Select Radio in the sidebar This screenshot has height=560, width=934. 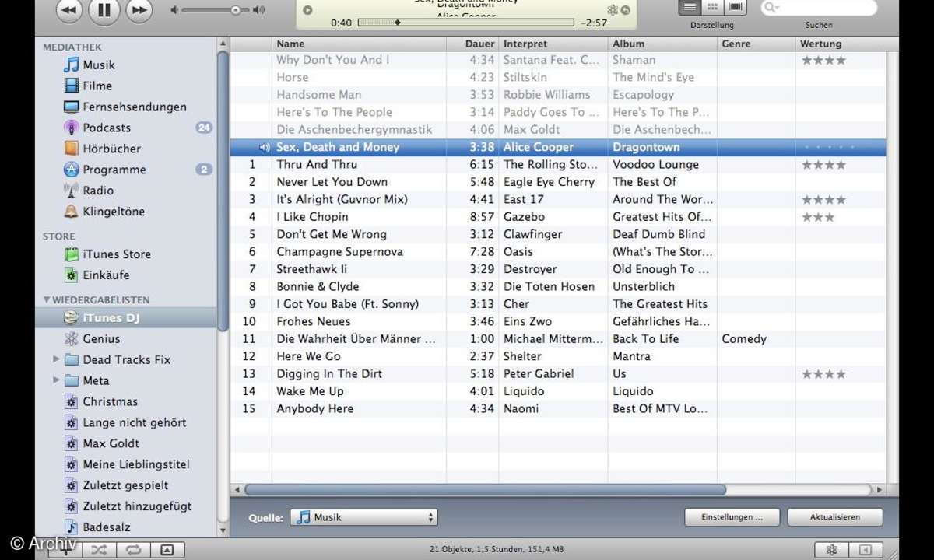98,191
